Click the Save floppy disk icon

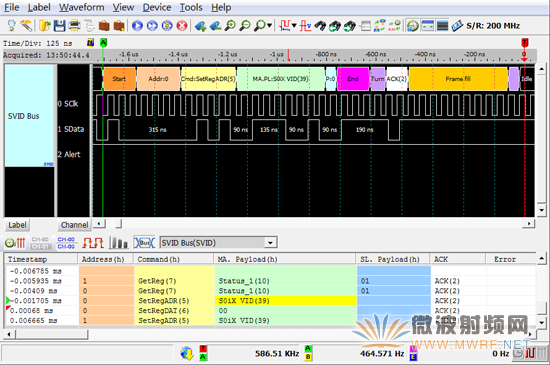point(59,26)
